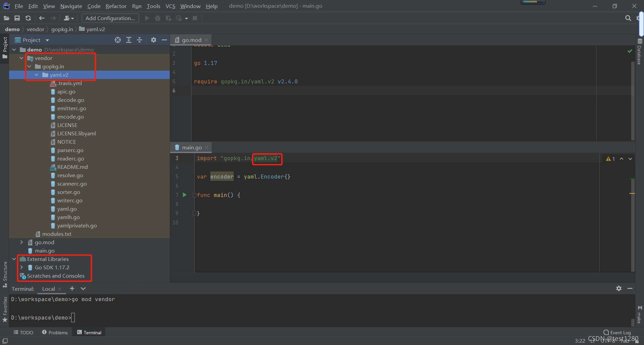The height and width of the screenshot is (345, 644).
Task: Open the Navigate menu
Action: tap(71, 6)
